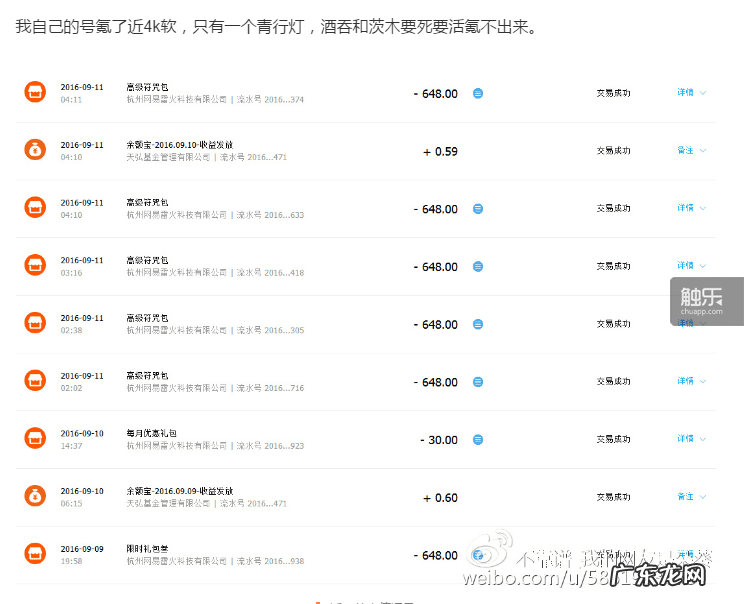Click the 限时礼包 title at 19:58
This screenshot has width=744, height=604.
coord(147,549)
